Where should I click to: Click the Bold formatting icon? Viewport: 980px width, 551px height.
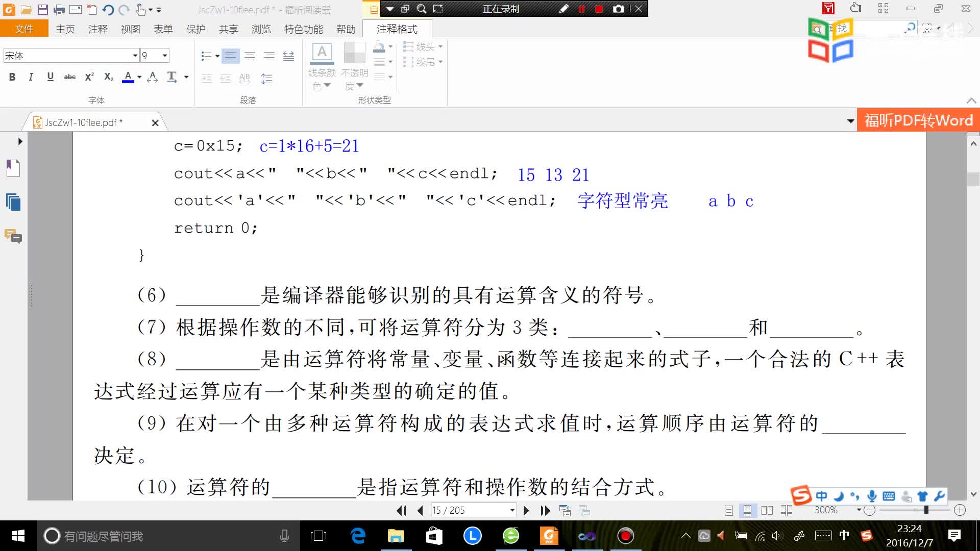[11, 77]
